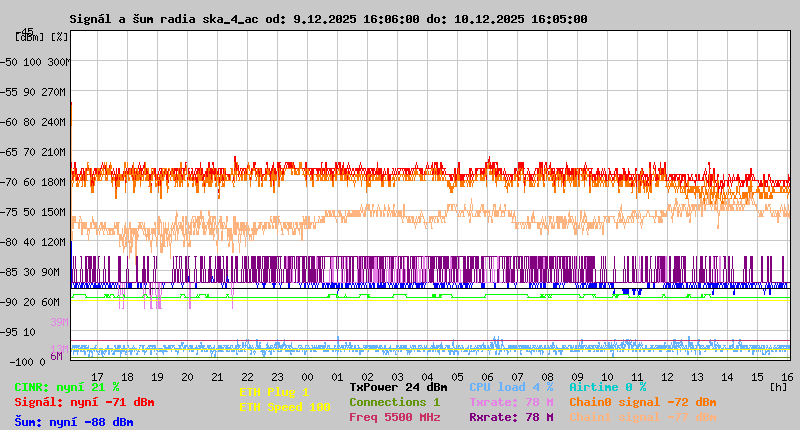Click the 'Šum: nyní -88 dBm' legend entry
The height and width of the screenshot is (430, 800).
(74, 422)
